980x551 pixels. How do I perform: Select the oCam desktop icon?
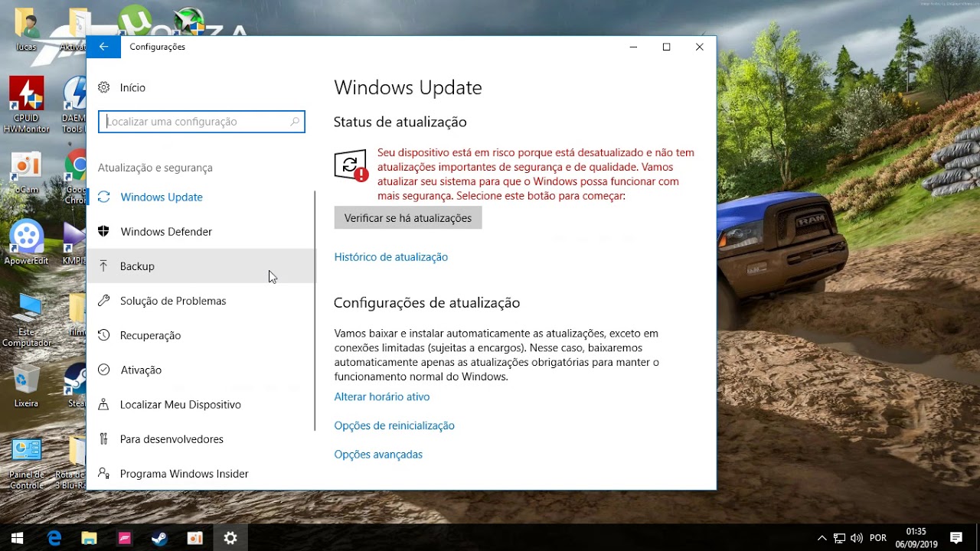tap(26, 173)
